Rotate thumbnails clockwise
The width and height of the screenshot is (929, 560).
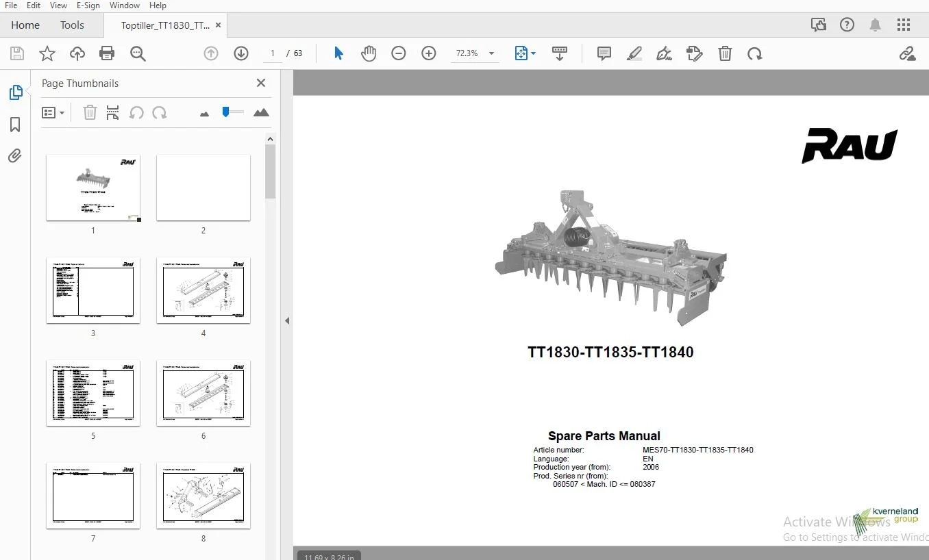(160, 112)
